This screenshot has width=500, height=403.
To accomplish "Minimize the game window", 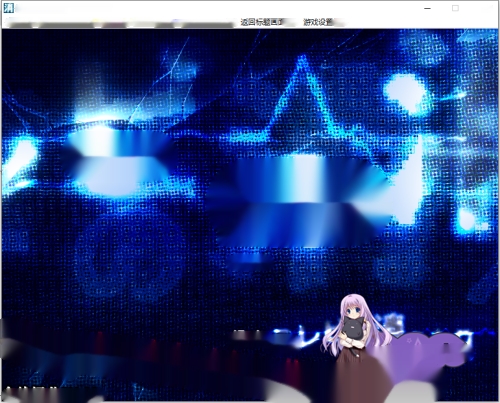I will coord(428,8).
